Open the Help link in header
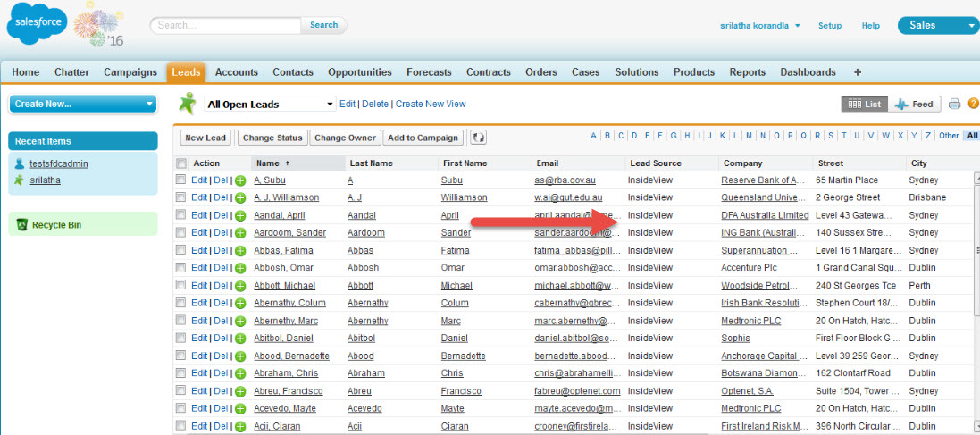Image resolution: width=980 pixels, height=435 pixels. click(871, 26)
